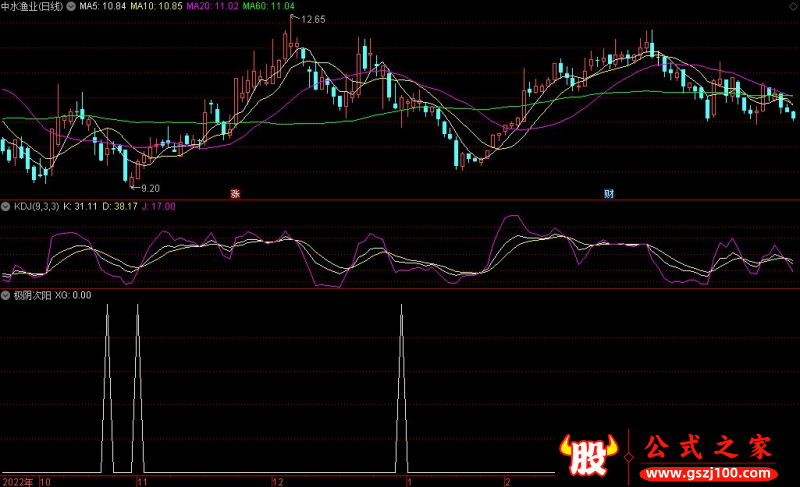
Task: Click the blue 财 marker icon
Action: click(607, 193)
